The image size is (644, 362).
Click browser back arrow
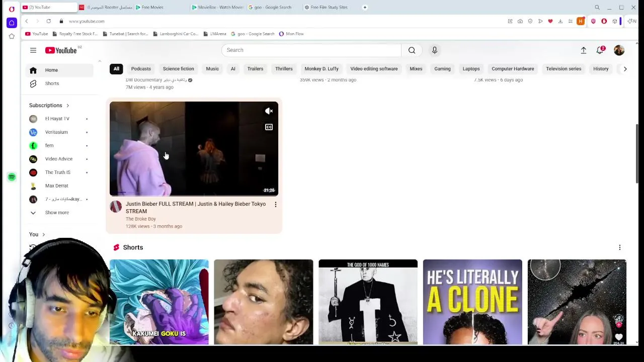click(26, 21)
